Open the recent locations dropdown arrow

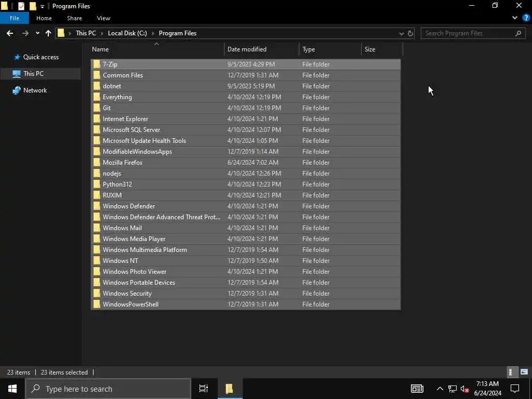pos(37,33)
